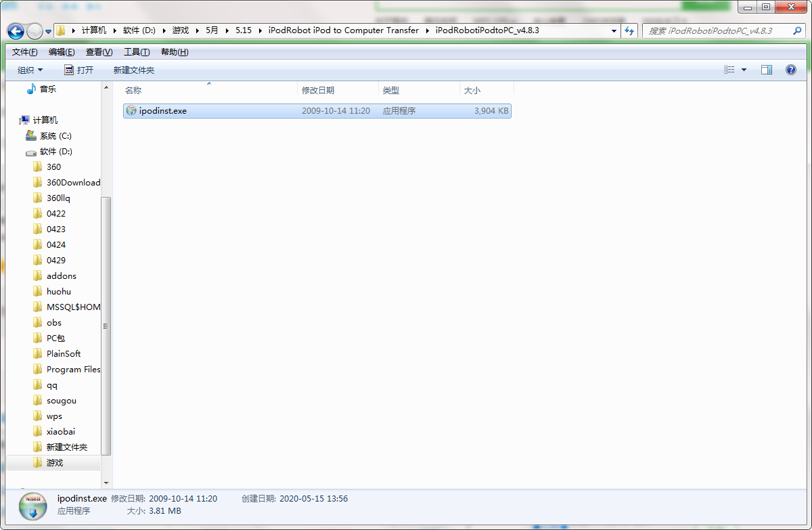Click 5月 in address breadcrumb
Image resolution: width=812 pixels, height=530 pixels.
212,30
